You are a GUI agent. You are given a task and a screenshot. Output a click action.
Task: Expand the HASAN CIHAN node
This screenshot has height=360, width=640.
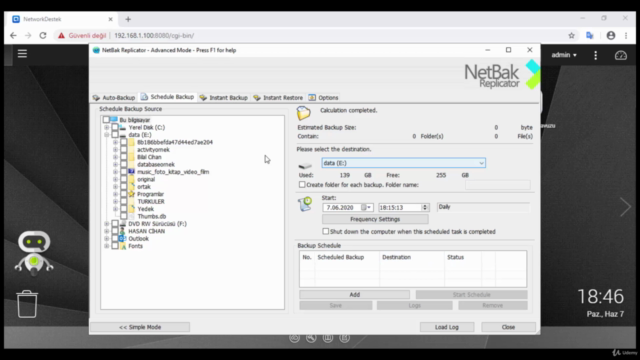coord(107,231)
